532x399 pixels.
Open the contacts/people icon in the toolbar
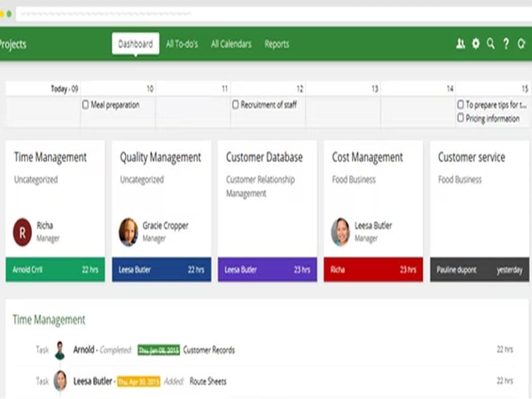461,43
